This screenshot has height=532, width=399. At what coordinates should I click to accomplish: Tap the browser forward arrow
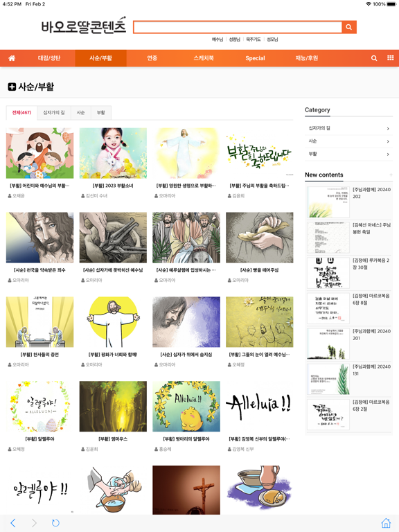point(34,523)
